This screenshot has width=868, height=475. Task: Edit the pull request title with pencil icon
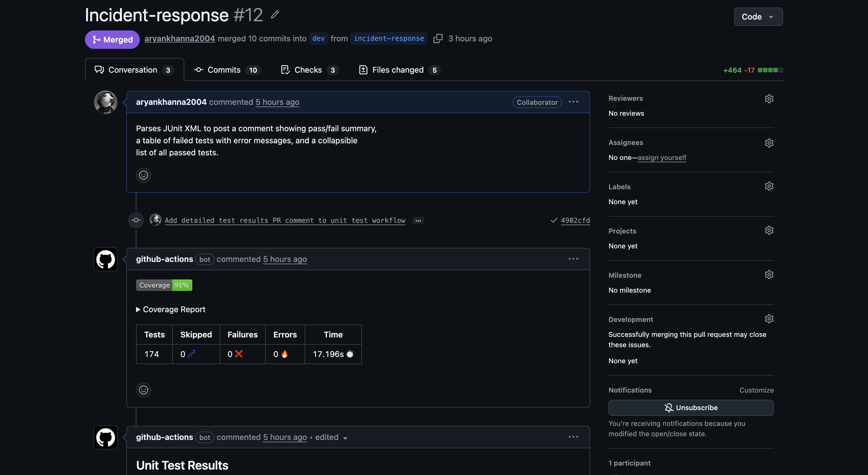[275, 14]
